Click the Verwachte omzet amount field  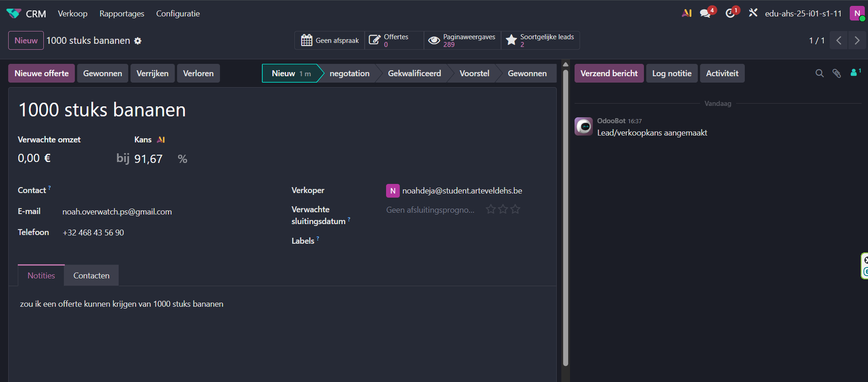(x=34, y=158)
